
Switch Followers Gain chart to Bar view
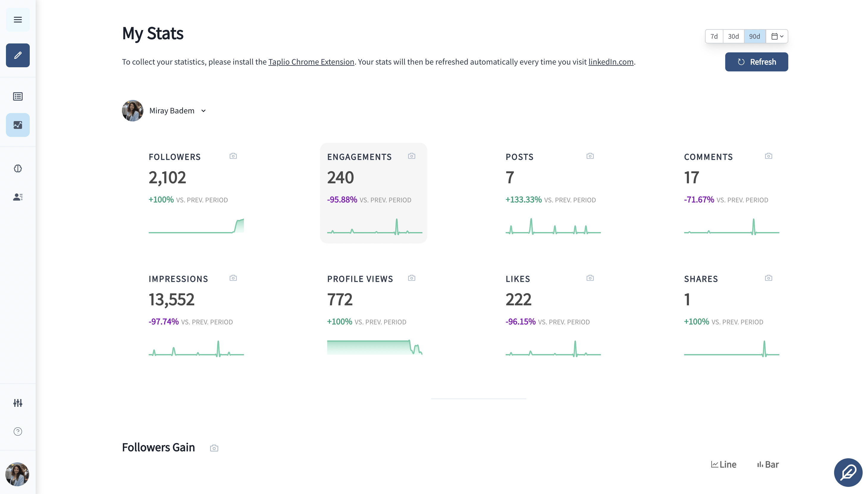[767, 464]
